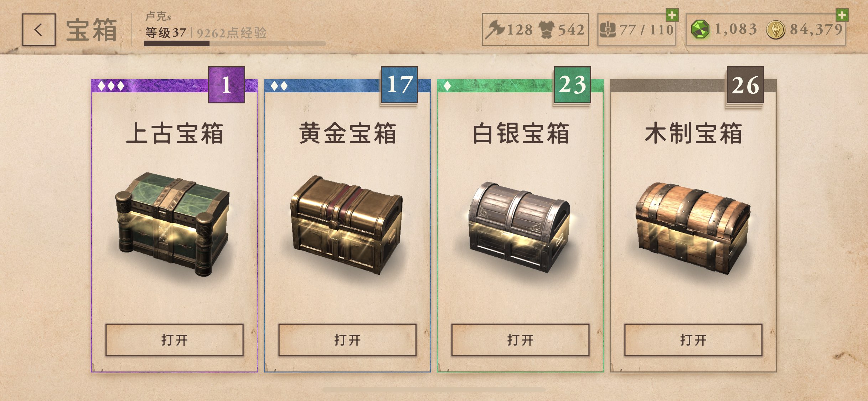The image size is (868, 401).
Task: Tap the blue count badge 17
Action: pos(399,85)
